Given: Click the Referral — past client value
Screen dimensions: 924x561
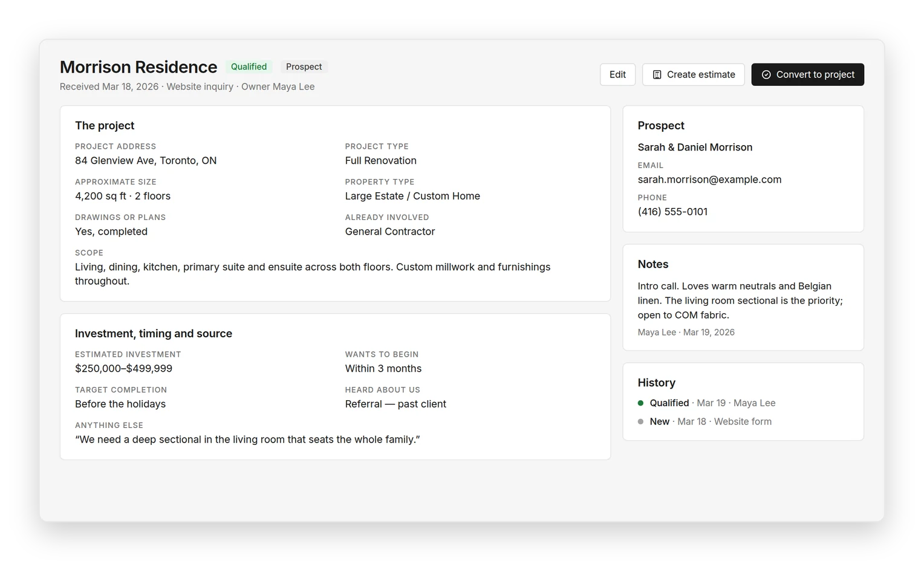Looking at the screenshot, I should tap(395, 404).
